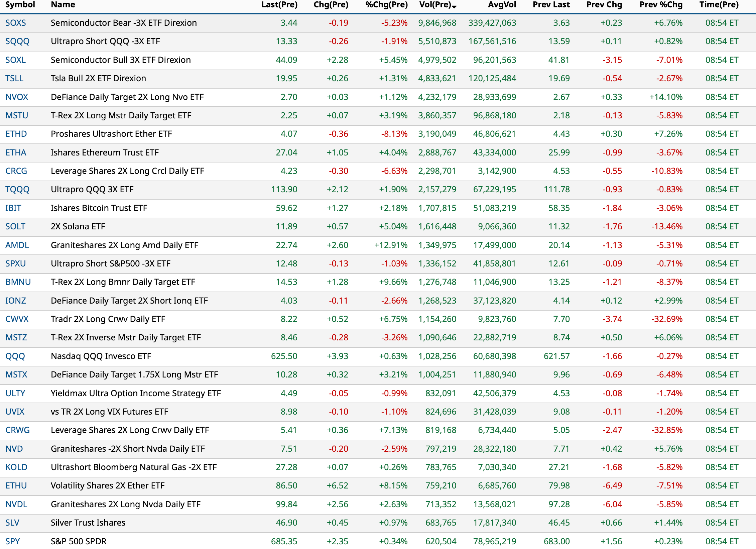
Task: Open the QQQ symbol link
Action: pos(15,356)
